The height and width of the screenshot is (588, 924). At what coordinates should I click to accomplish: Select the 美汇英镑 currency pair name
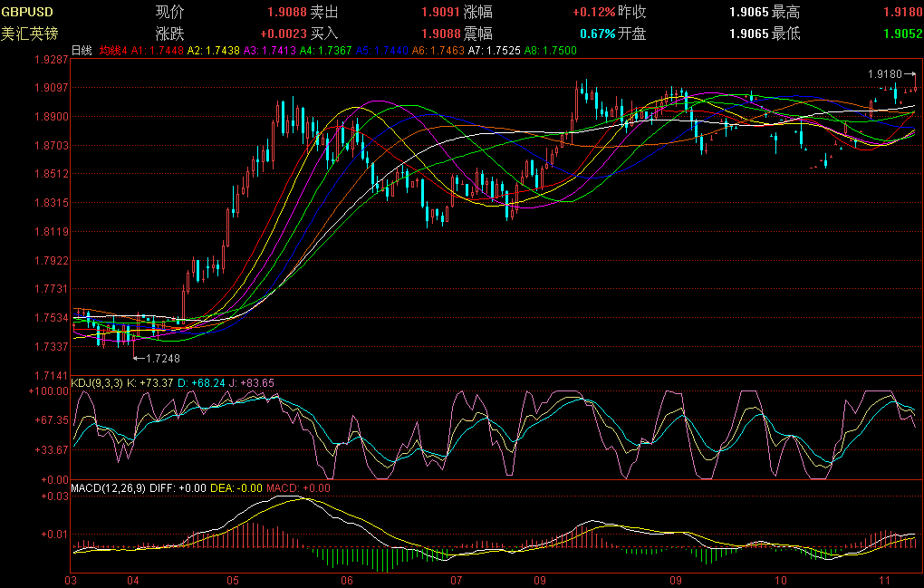(29, 34)
